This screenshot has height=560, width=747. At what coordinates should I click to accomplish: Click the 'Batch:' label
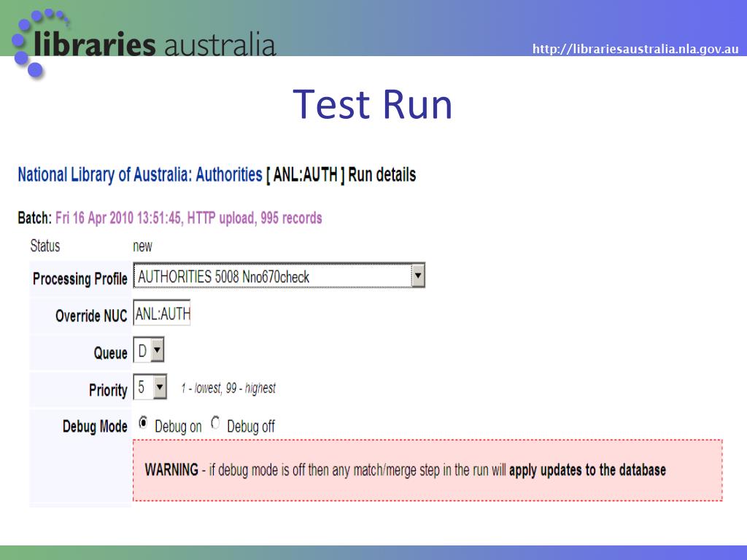pos(34,218)
